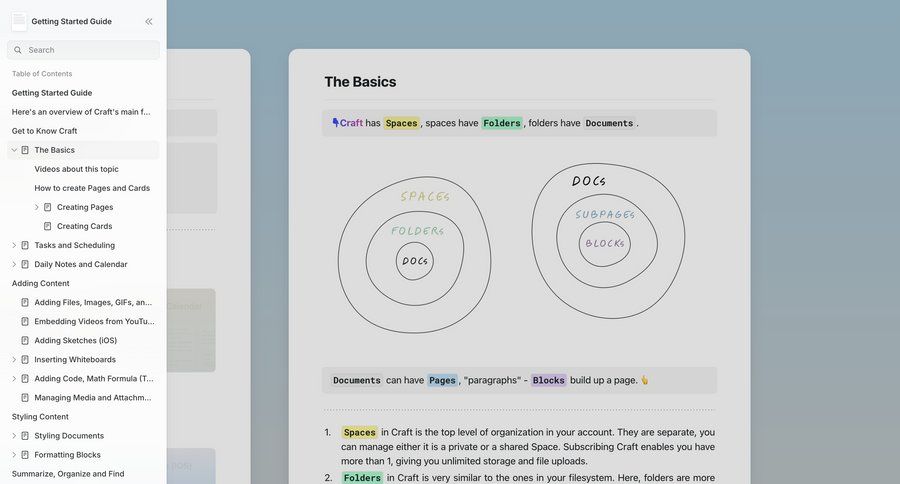Expand Formatting Blocks section
This screenshot has width=900, height=484.
point(14,455)
